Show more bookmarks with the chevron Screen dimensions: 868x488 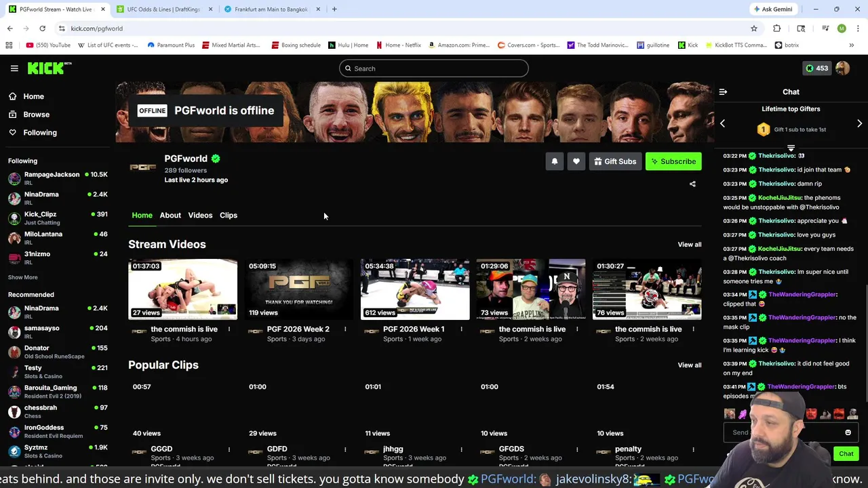pyautogui.click(x=851, y=45)
